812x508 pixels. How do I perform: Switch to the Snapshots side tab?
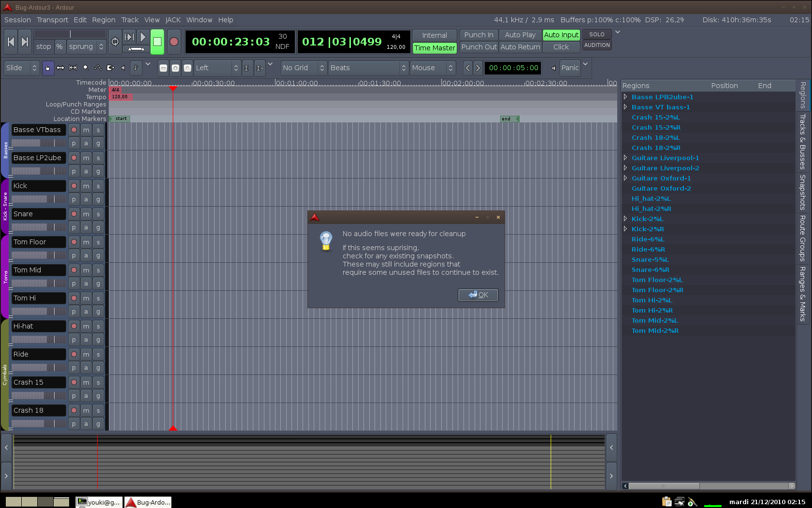802,192
